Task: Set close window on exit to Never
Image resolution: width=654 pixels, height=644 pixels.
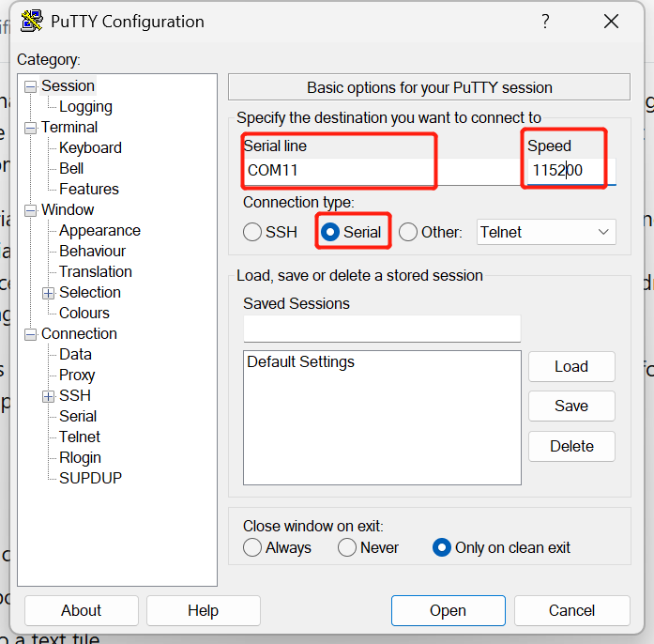Action: [347, 547]
